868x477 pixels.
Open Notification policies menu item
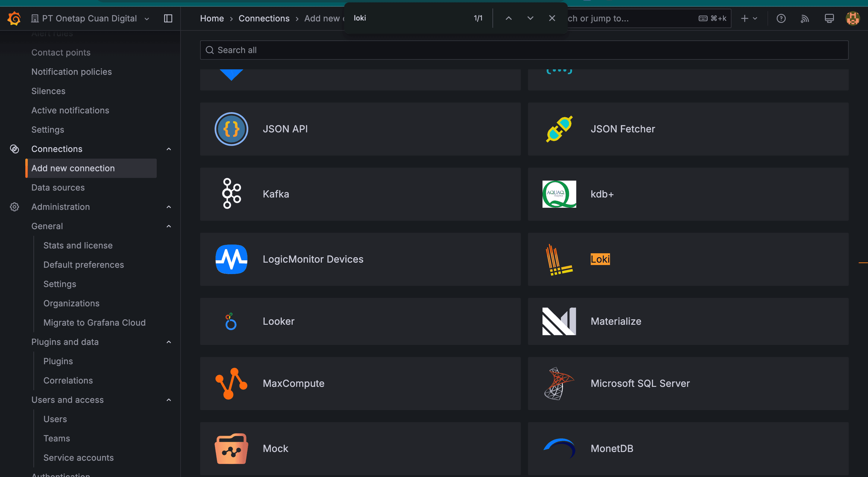[x=71, y=72]
